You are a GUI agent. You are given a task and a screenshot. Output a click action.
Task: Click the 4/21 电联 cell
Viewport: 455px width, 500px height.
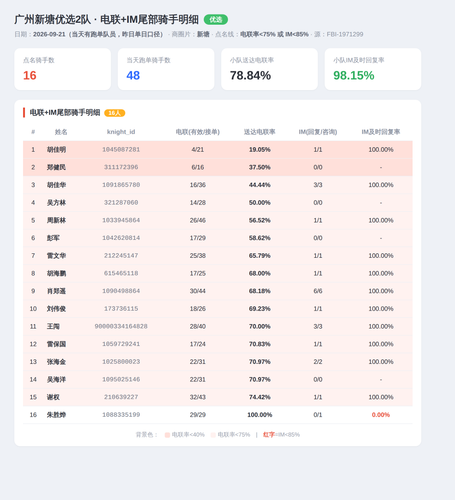point(198,150)
